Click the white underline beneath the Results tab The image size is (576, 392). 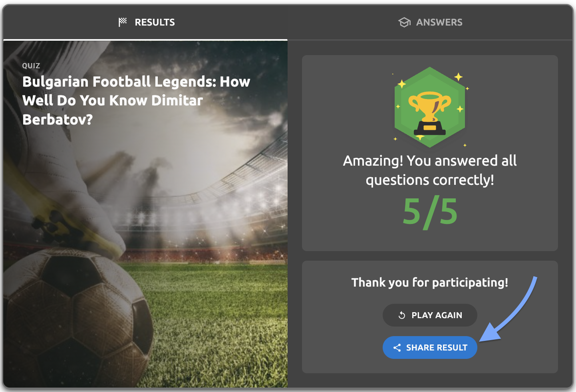(x=145, y=40)
